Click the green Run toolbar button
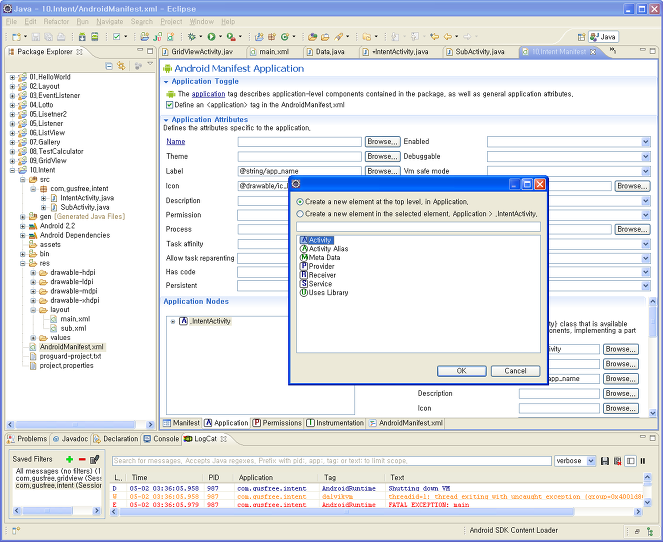 point(211,37)
